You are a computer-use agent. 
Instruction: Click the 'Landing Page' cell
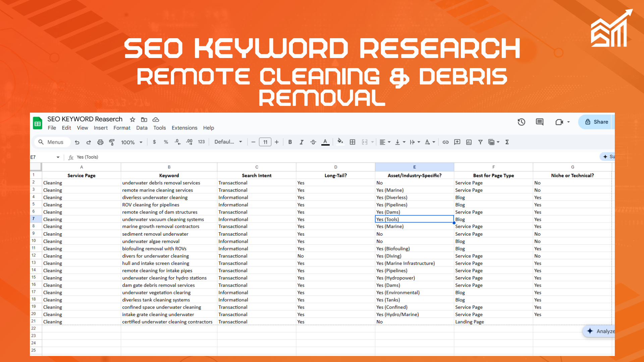click(x=493, y=322)
